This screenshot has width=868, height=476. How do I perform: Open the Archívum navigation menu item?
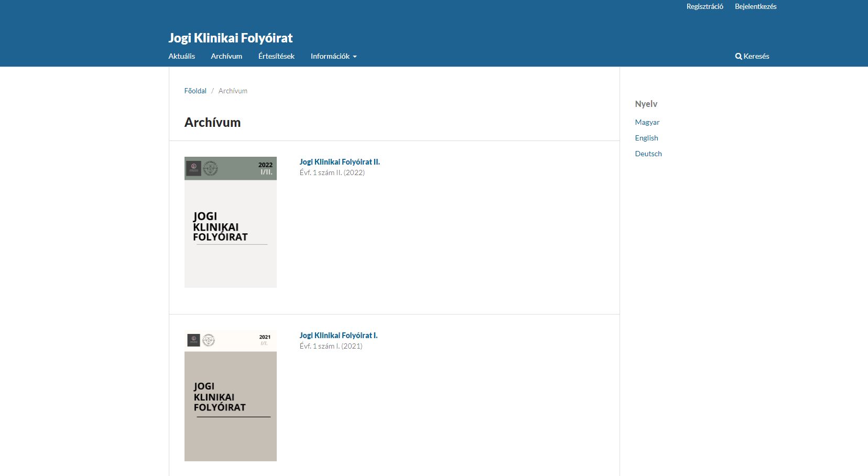click(x=226, y=56)
